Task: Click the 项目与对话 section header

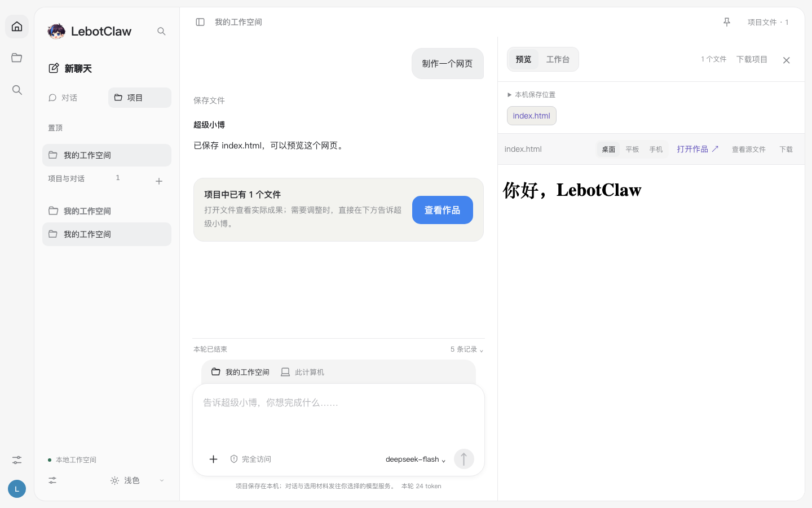Action: (x=66, y=179)
